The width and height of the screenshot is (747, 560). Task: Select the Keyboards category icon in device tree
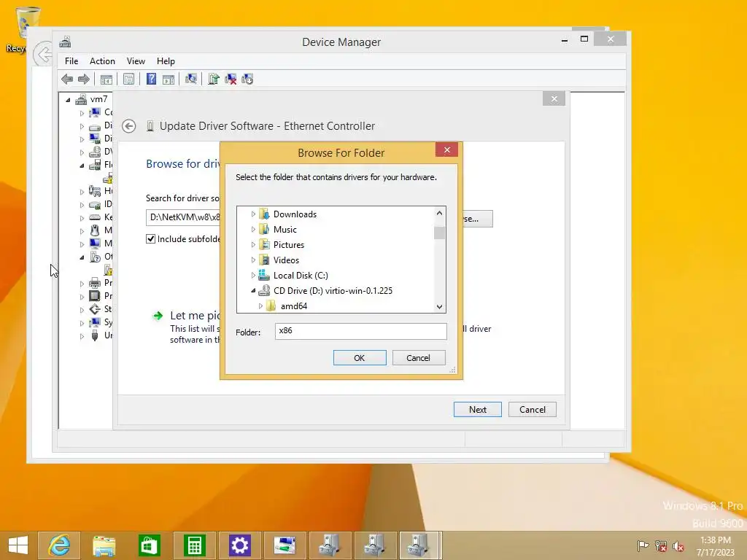click(95, 217)
